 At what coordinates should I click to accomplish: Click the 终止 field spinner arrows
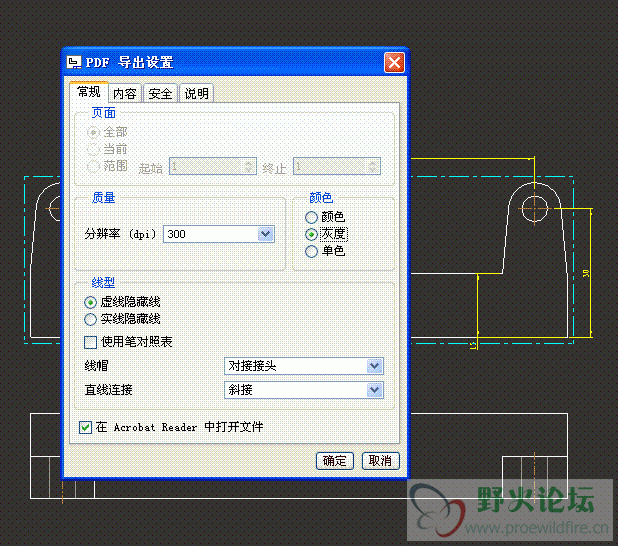pos(372,166)
